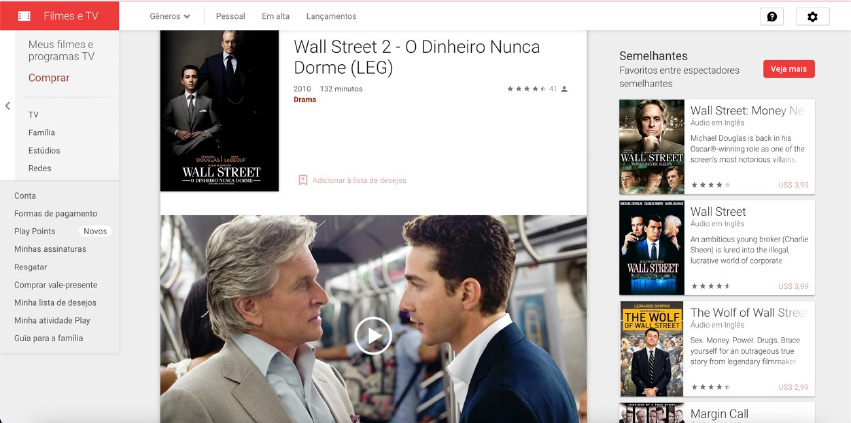The width and height of the screenshot is (851, 423).
Task: Open Comprar in the sidebar
Action: [x=49, y=78]
